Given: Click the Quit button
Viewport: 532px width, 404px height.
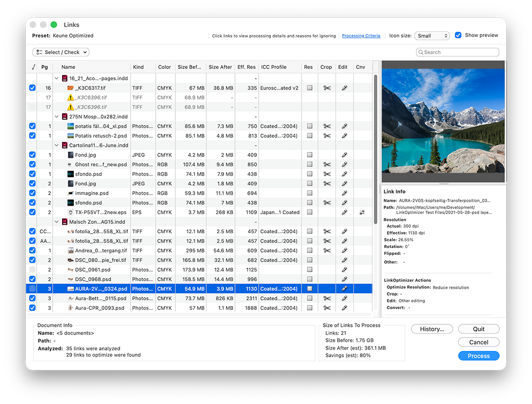Looking at the screenshot, I should [x=479, y=329].
